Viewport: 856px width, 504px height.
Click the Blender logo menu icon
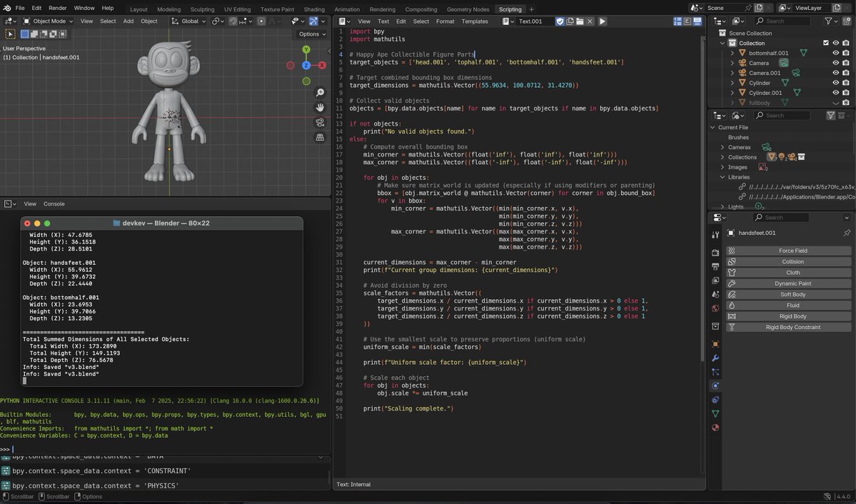pos(6,8)
